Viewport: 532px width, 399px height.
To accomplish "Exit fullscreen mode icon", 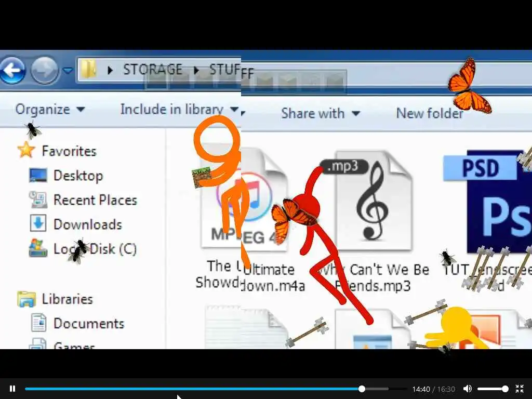I will (x=520, y=389).
